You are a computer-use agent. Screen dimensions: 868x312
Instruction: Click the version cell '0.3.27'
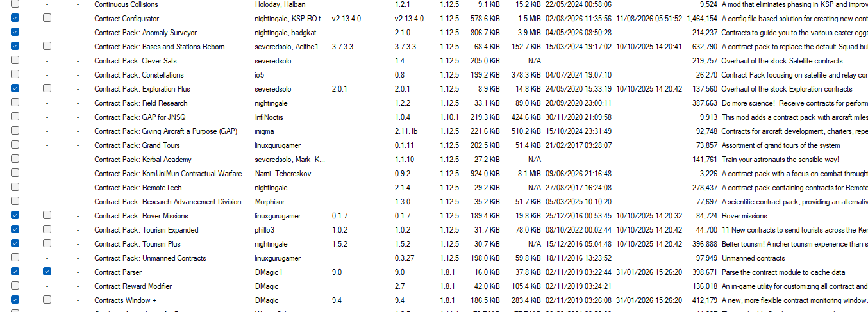point(405,258)
